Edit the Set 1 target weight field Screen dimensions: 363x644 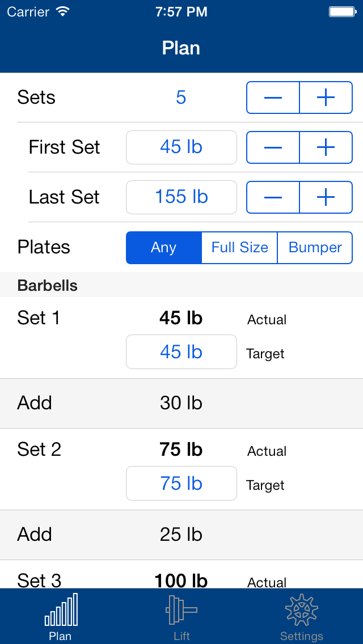[181, 352]
